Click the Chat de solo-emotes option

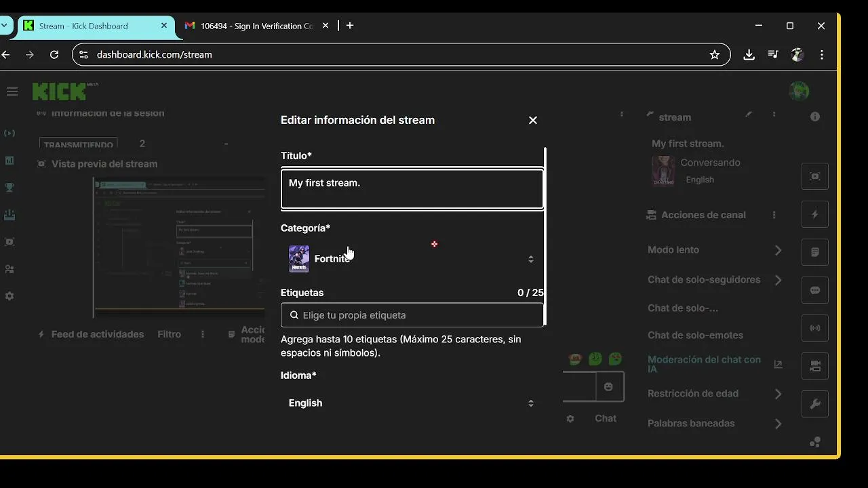695,335
